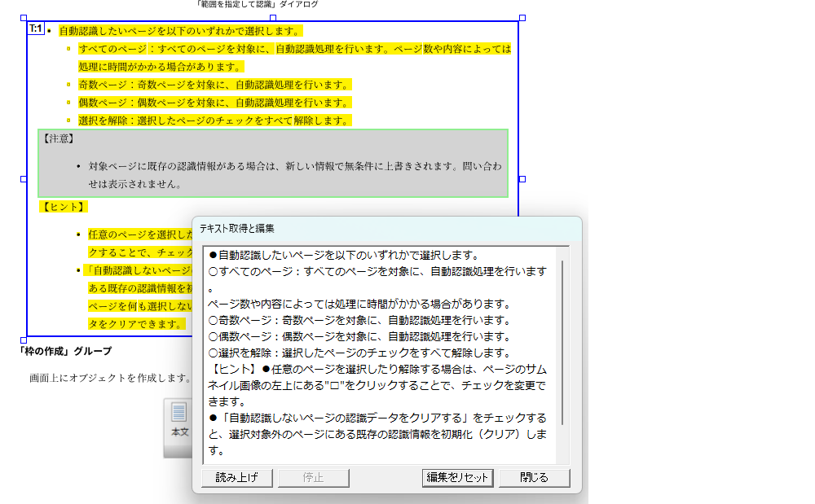Click the 「枠の作成」グループ heading

[65, 352]
